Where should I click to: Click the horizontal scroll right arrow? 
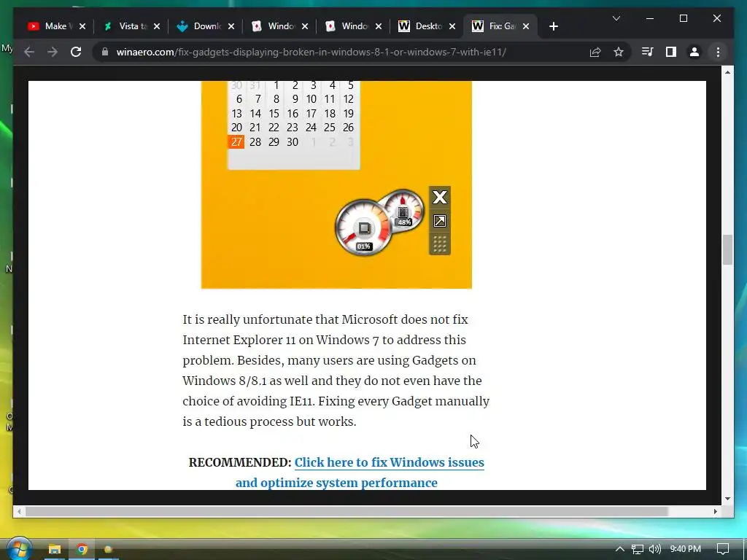coord(715,511)
